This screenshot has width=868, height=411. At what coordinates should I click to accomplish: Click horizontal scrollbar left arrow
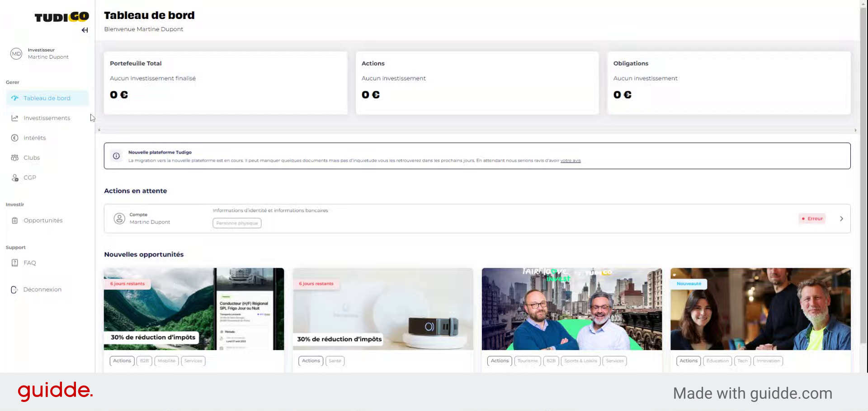click(x=99, y=130)
